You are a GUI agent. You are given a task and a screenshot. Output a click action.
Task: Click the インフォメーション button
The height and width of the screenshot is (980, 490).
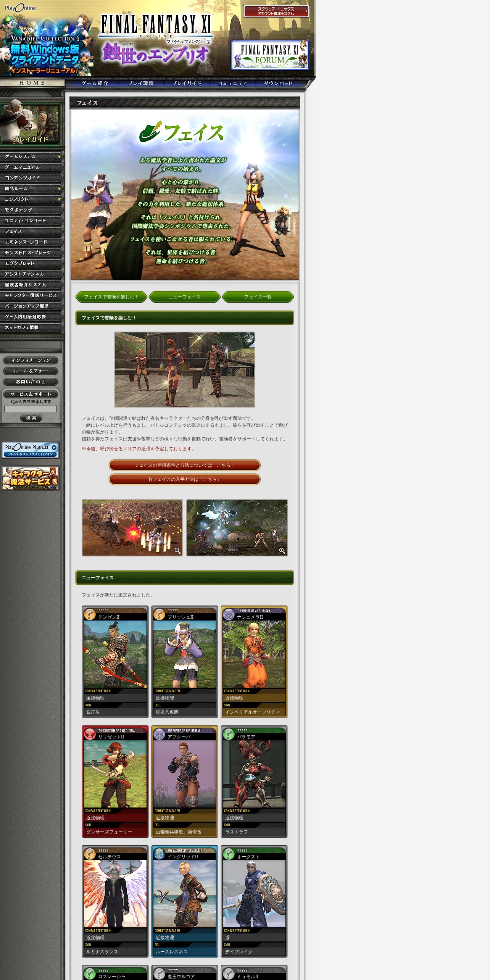coord(31,360)
